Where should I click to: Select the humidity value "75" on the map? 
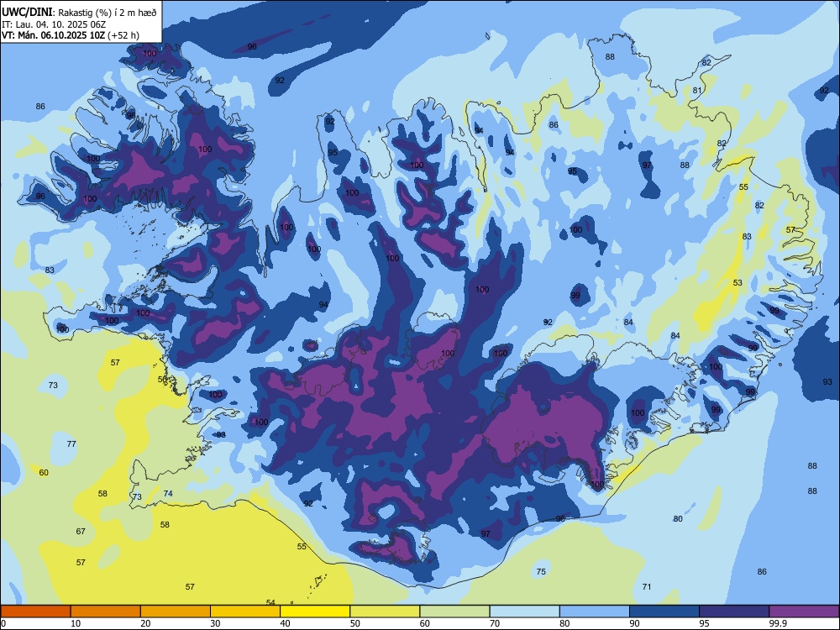[x=541, y=571]
